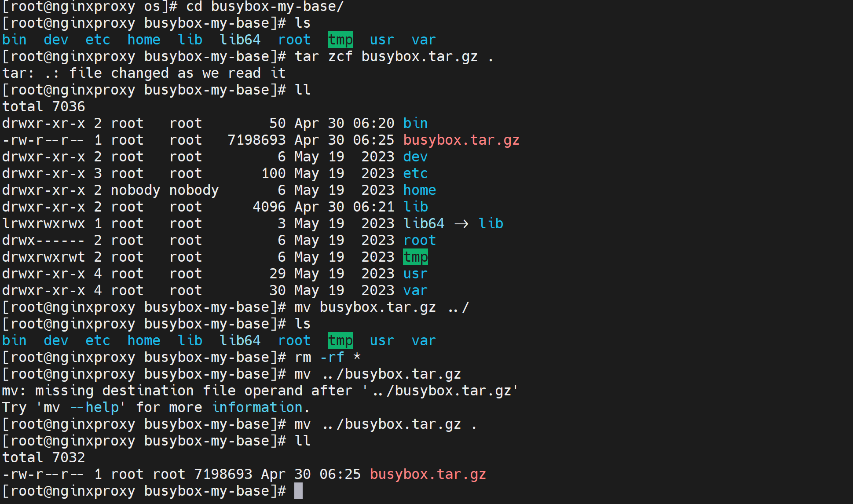Click the 'var' directory in the ll listing
The height and width of the screenshot is (504, 853).
point(415,290)
